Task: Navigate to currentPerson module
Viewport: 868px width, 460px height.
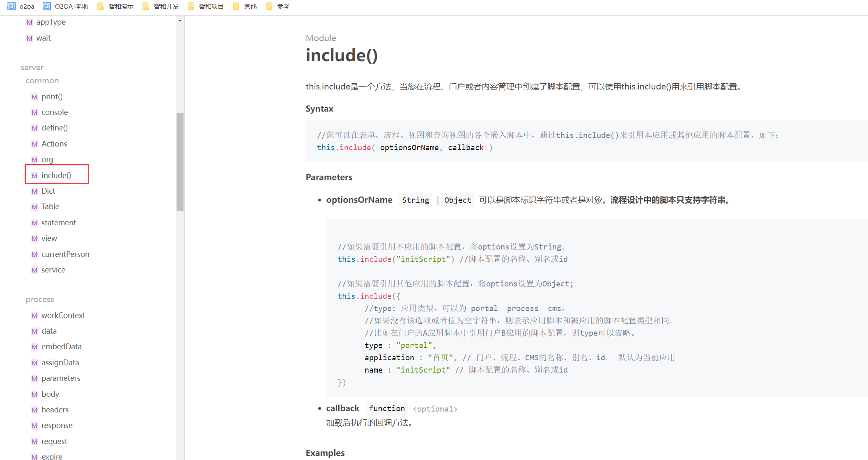Action: (65, 254)
